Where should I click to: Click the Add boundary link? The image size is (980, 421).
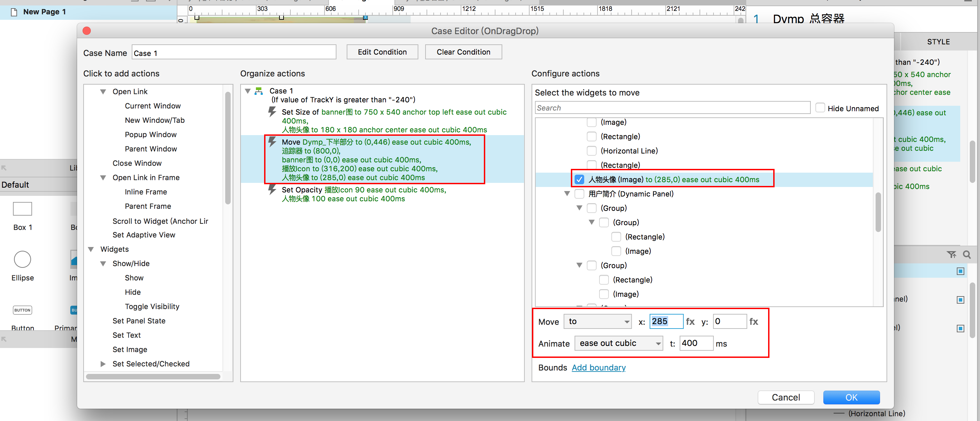click(x=599, y=368)
